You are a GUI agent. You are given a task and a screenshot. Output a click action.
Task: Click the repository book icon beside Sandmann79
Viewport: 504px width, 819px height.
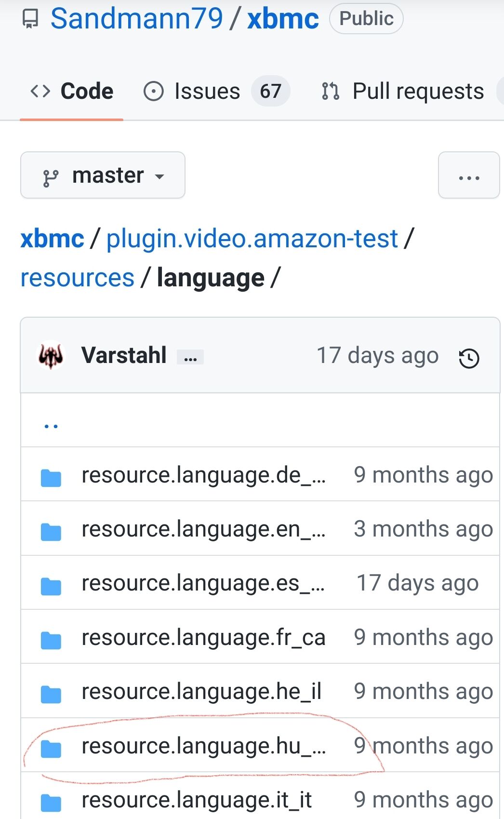tap(30, 19)
